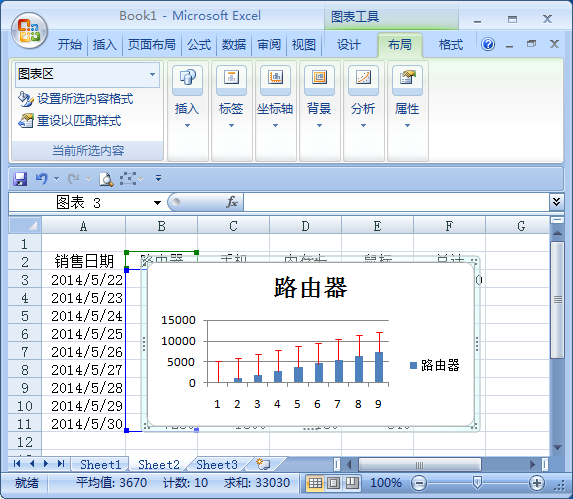This screenshot has height=499, width=573.
Task: Click the horizontal scrollbar thumb
Action: [x=420, y=465]
